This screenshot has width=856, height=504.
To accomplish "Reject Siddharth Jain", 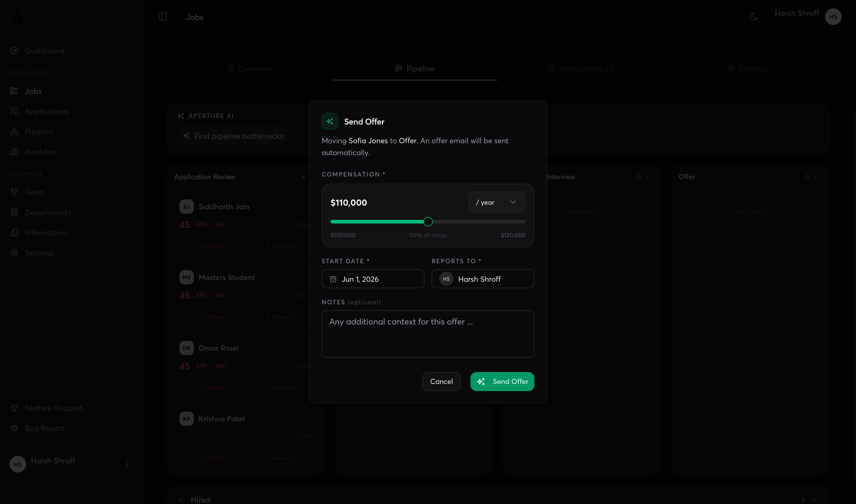I will [x=212, y=246].
